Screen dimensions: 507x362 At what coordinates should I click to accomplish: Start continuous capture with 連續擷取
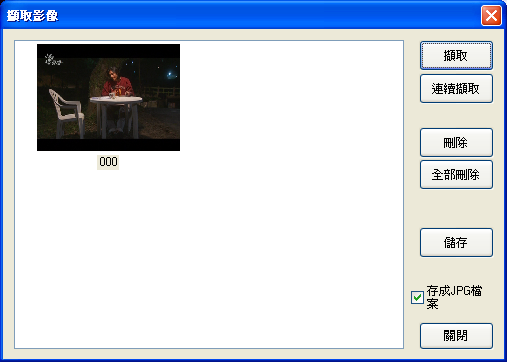click(x=456, y=88)
